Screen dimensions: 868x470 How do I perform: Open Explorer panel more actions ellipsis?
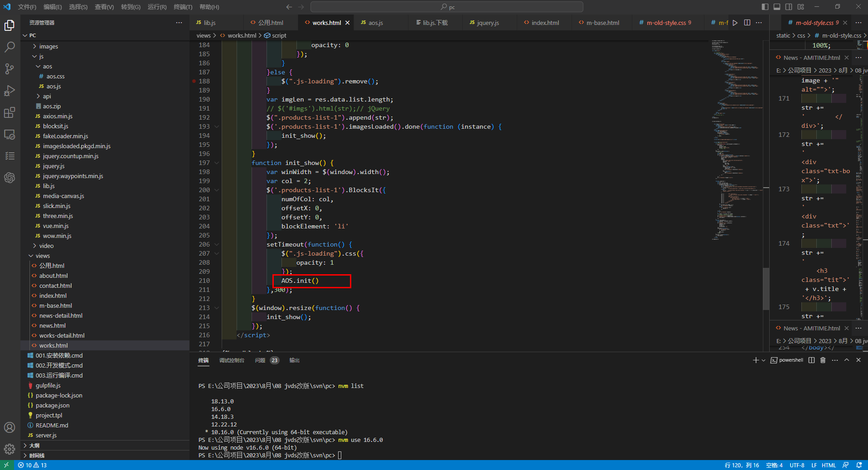pos(179,23)
